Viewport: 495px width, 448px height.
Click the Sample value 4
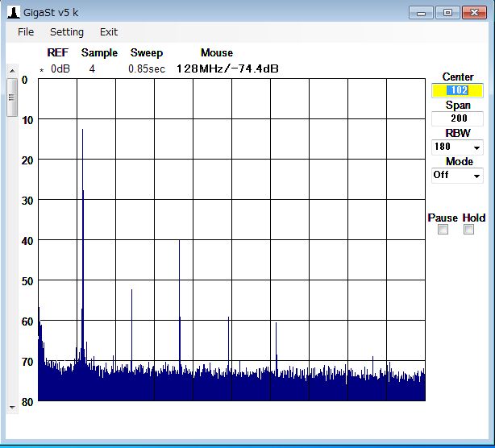pos(92,68)
